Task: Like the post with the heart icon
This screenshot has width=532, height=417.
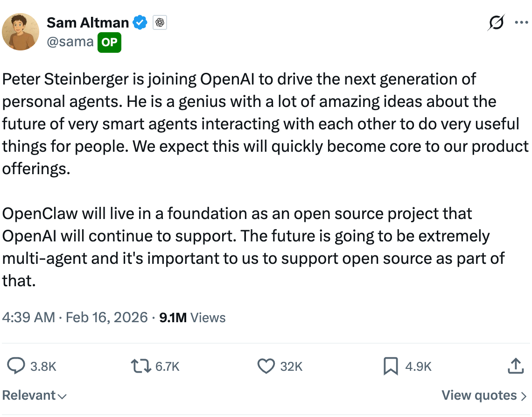Action: click(266, 367)
